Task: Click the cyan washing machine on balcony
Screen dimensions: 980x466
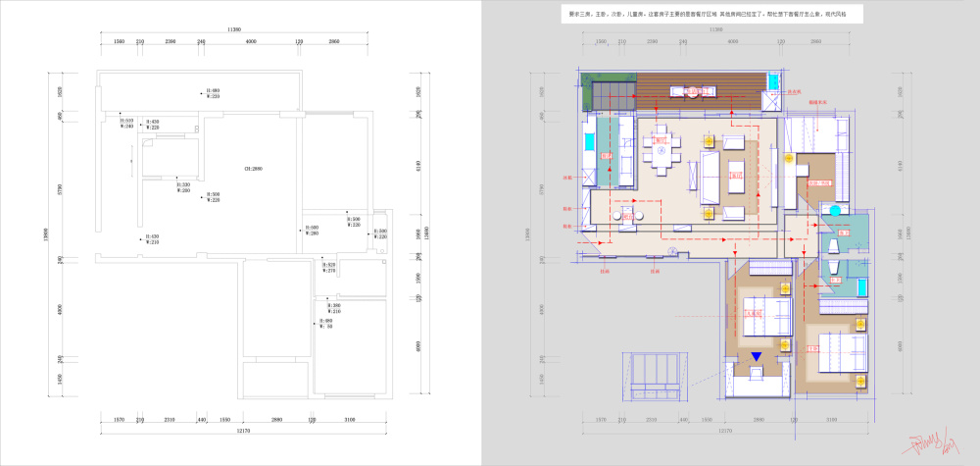Action: tap(773, 80)
